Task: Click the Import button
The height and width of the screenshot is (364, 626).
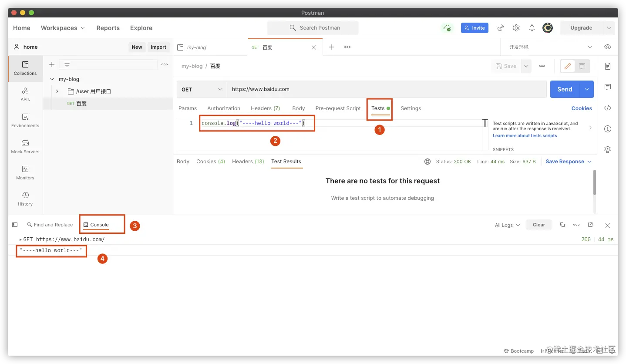Action: [158, 47]
